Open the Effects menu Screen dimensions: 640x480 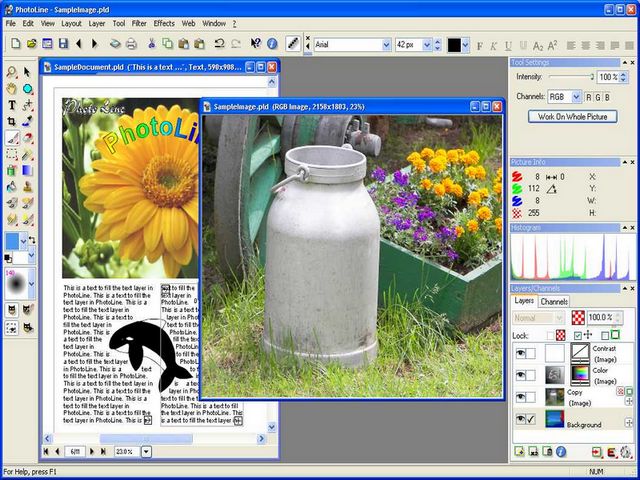164,24
